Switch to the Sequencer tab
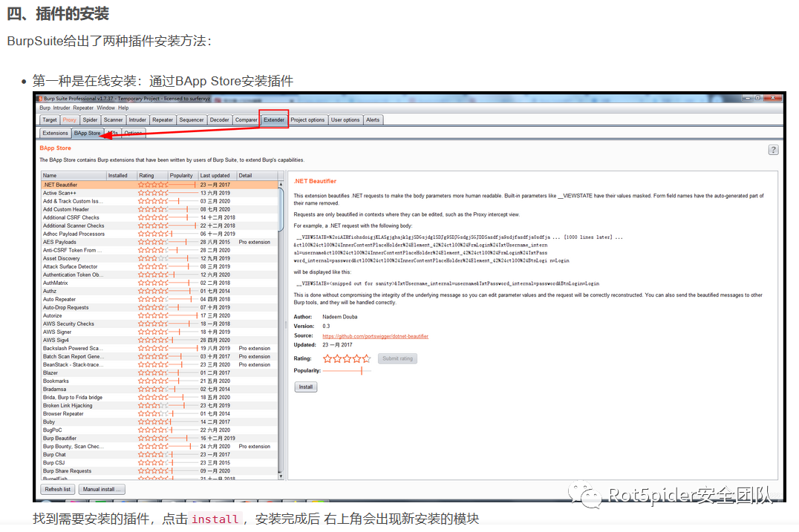The width and height of the screenshot is (799, 532). coord(192,120)
